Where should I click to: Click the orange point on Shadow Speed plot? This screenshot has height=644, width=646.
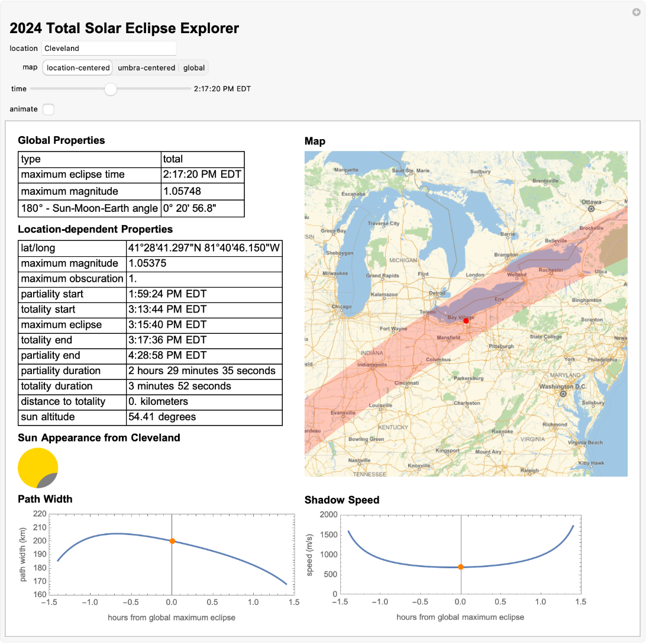point(461,566)
